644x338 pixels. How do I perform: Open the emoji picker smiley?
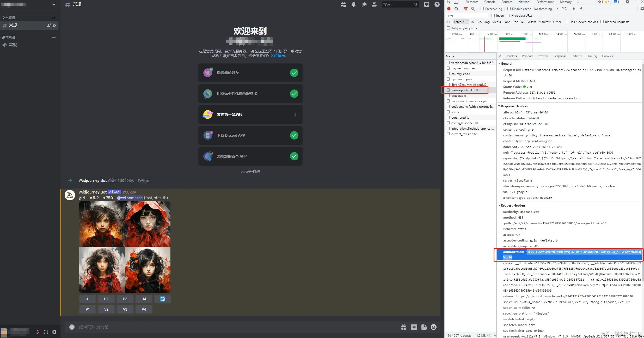434,327
